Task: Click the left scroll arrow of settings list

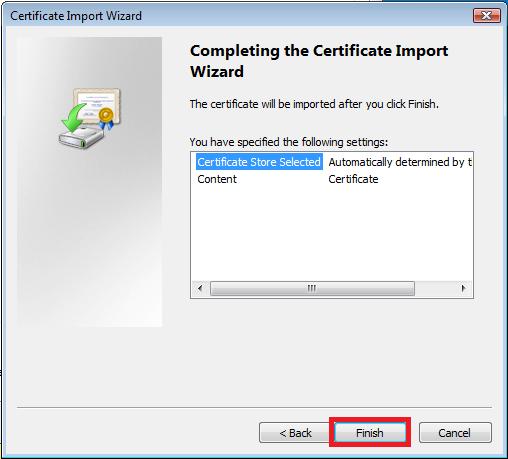Action: (x=200, y=288)
